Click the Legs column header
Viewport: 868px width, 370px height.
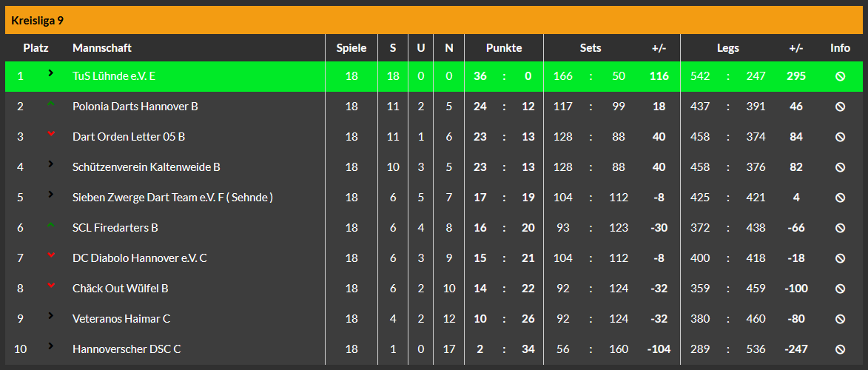(727, 48)
